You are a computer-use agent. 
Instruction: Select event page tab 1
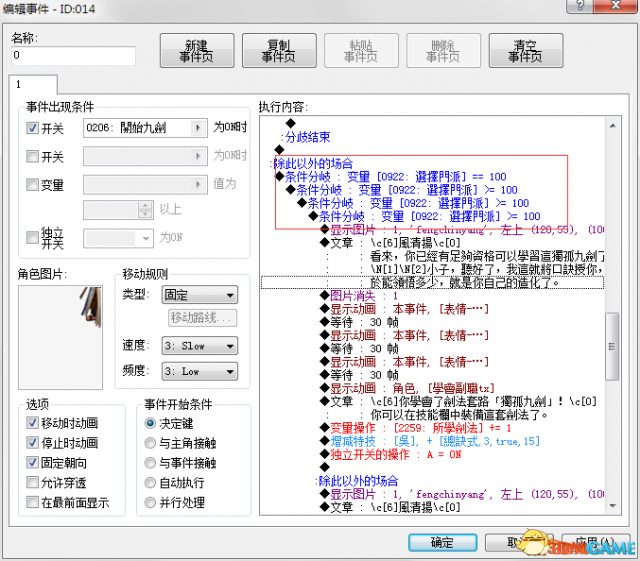pyautogui.click(x=33, y=85)
